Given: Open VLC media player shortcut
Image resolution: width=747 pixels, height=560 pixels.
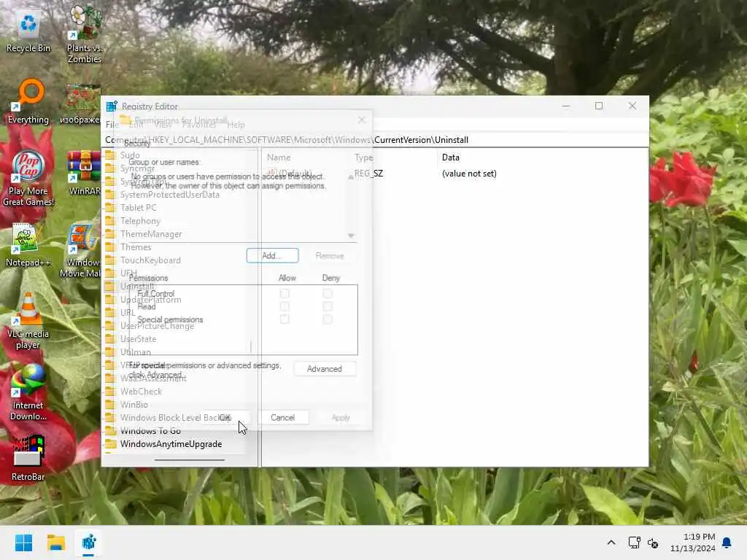Looking at the screenshot, I should tap(28, 322).
